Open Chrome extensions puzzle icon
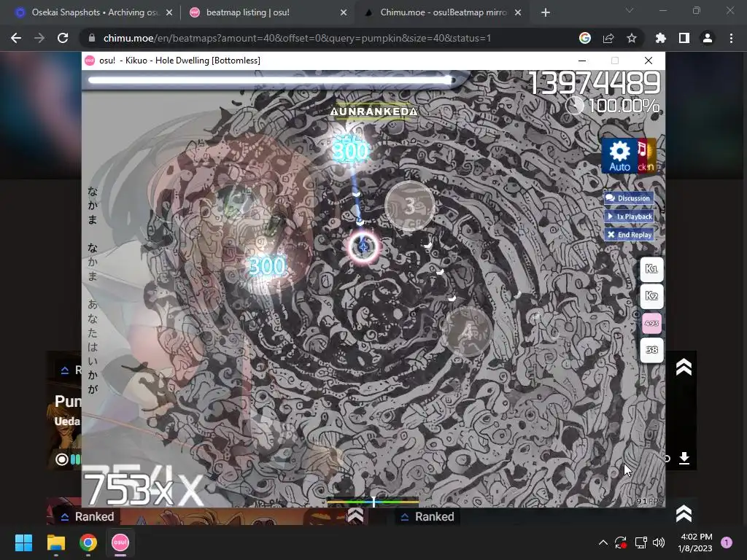The height and width of the screenshot is (560, 747). tap(661, 38)
